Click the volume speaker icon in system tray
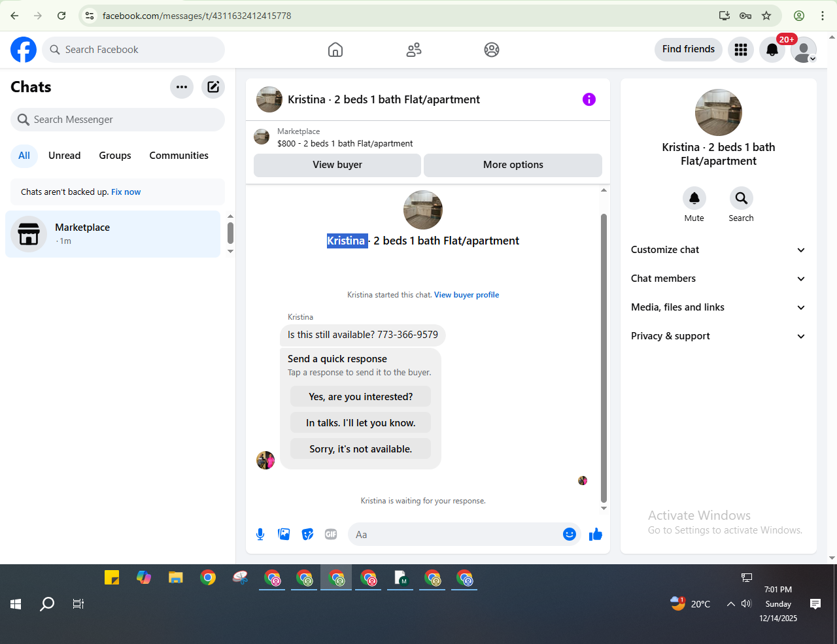The width and height of the screenshot is (837, 644). pyautogui.click(x=746, y=603)
